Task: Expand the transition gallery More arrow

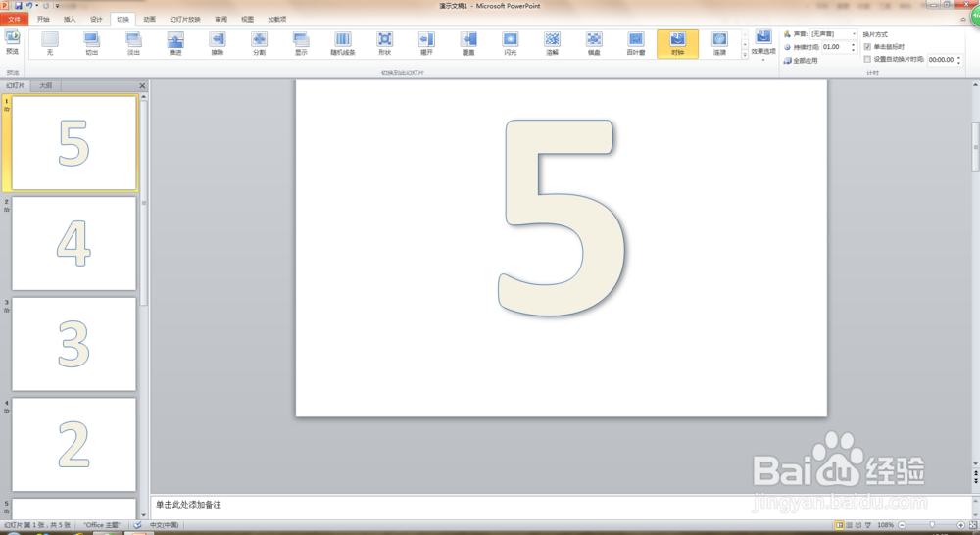Action: click(745, 55)
